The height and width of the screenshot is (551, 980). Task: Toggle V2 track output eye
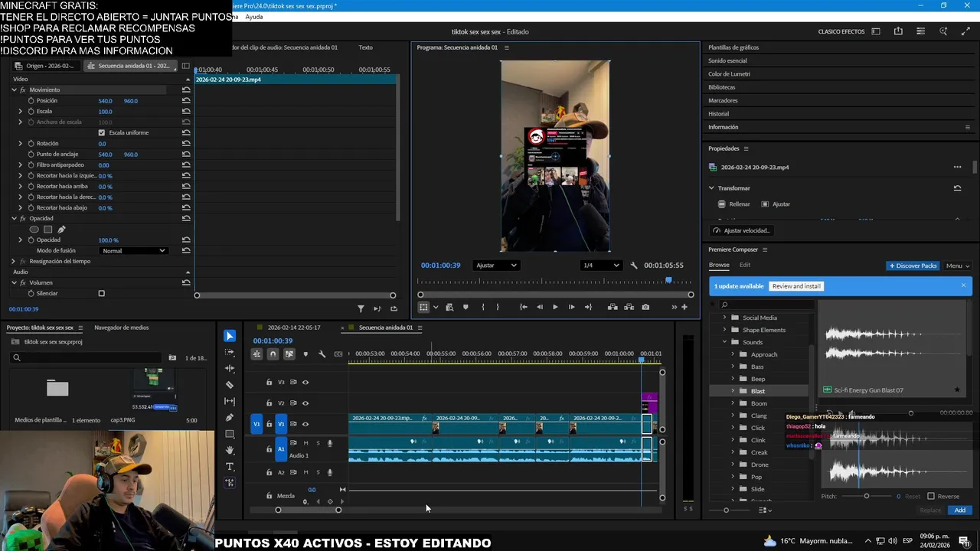tap(305, 403)
